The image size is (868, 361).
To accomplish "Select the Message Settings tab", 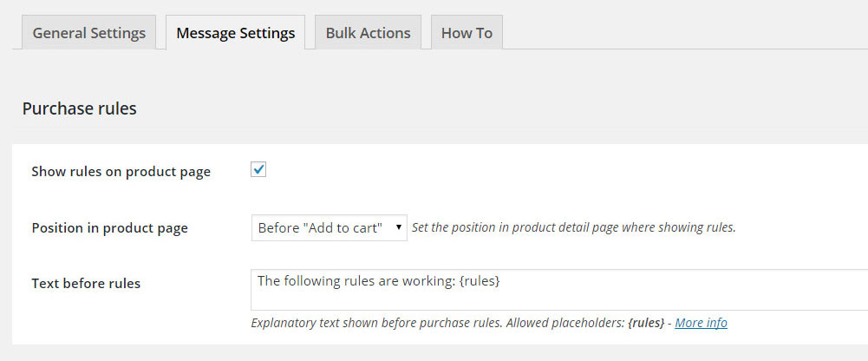I will click(x=235, y=33).
